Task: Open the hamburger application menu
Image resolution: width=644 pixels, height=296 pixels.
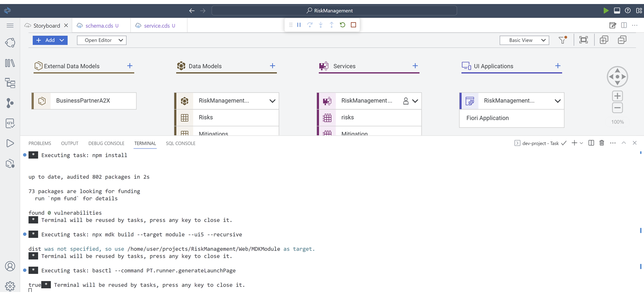Action: click(10, 25)
